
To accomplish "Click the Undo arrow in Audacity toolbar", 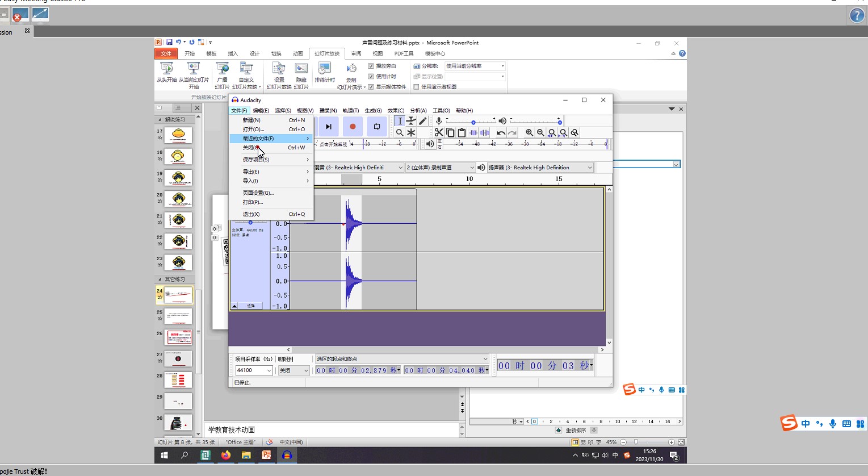I will coord(501,132).
